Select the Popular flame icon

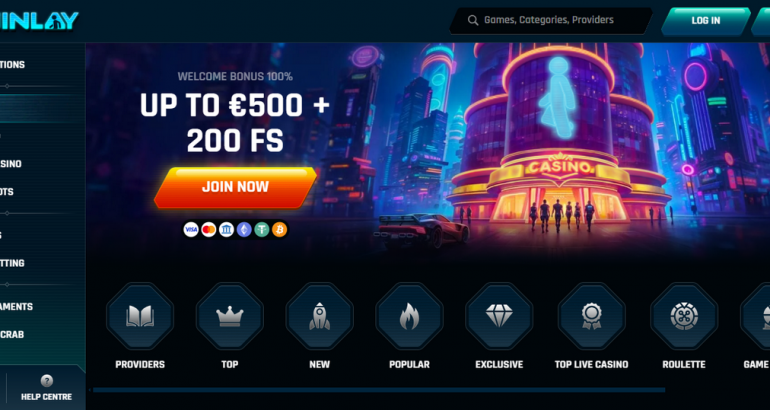410,316
